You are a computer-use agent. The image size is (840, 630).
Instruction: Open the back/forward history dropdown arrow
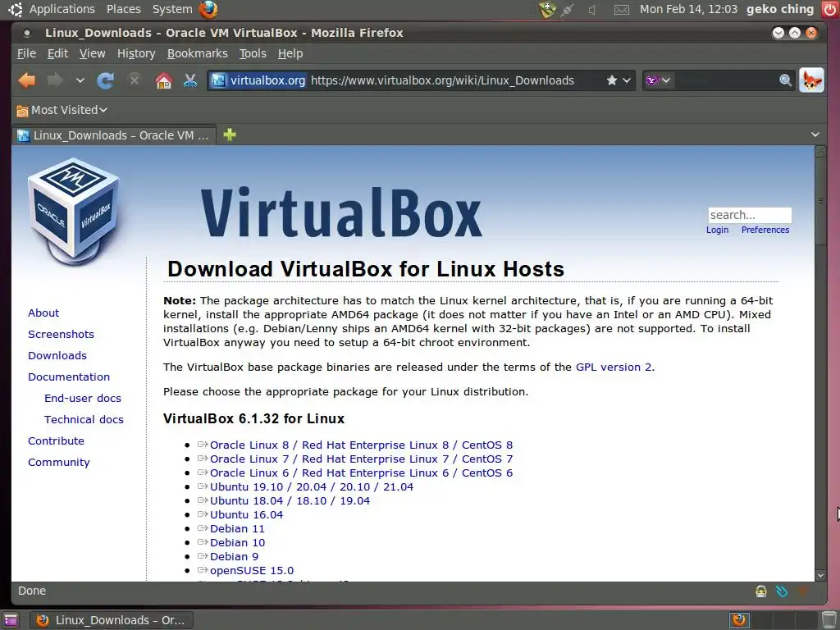80,80
